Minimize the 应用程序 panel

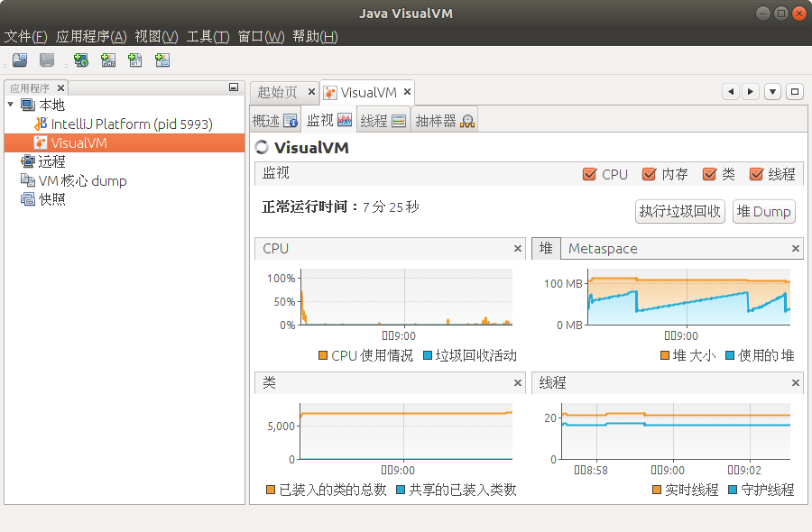234,87
